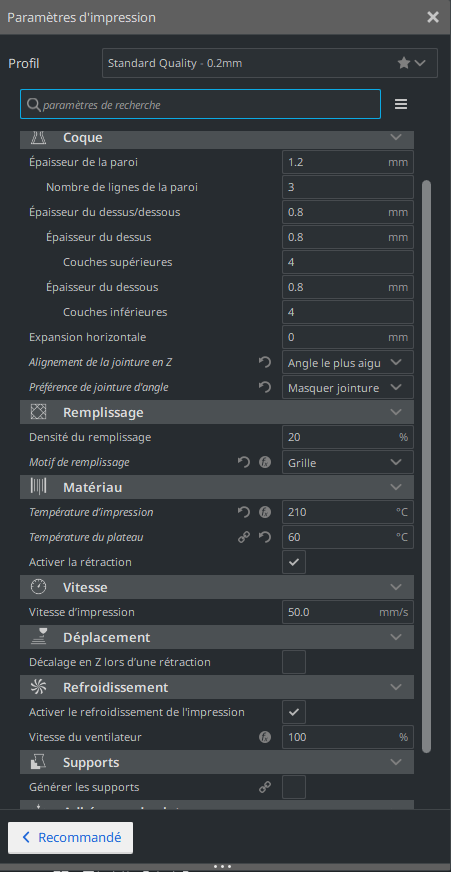The height and width of the screenshot is (872, 451).
Task: Check the Générer les supports box
Action: click(294, 787)
